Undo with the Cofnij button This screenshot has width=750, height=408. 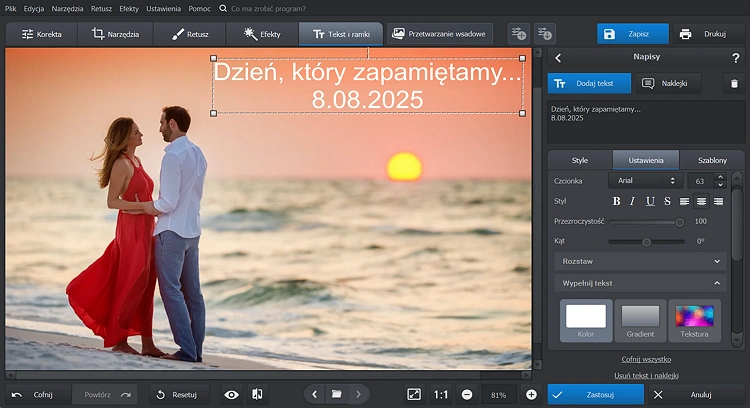(38, 395)
